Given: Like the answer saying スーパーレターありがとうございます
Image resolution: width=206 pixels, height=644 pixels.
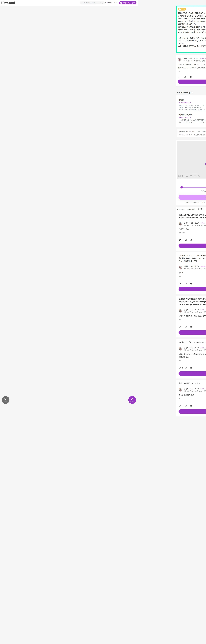Looking at the screenshot, I should pos(179,77).
